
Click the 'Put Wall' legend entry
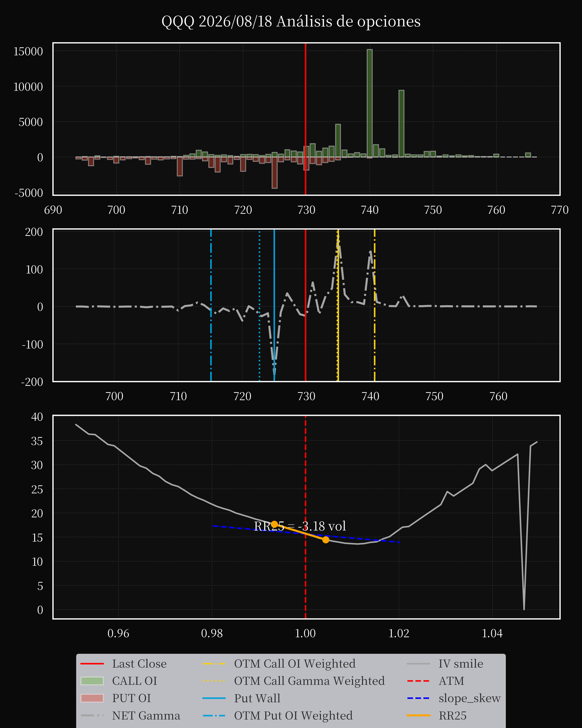point(241,698)
